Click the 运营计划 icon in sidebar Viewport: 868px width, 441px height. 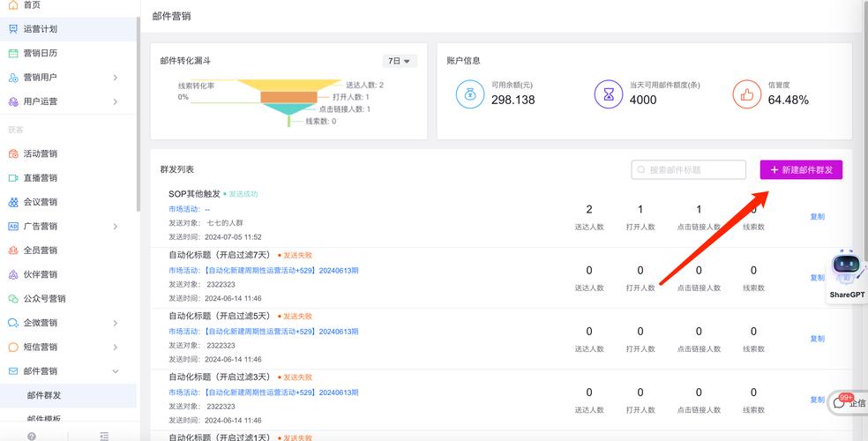point(13,29)
